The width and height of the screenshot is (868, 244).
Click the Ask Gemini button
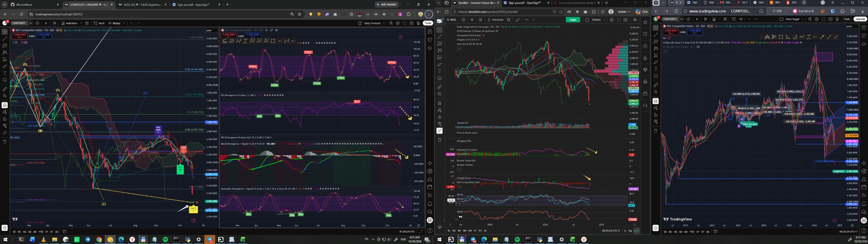pyautogui.click(x=387, y=5)
